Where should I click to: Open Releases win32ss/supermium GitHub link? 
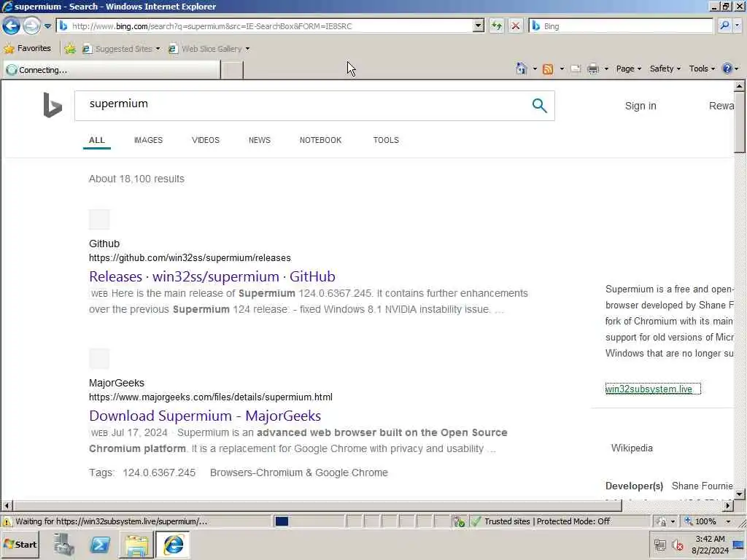point(212,276)
